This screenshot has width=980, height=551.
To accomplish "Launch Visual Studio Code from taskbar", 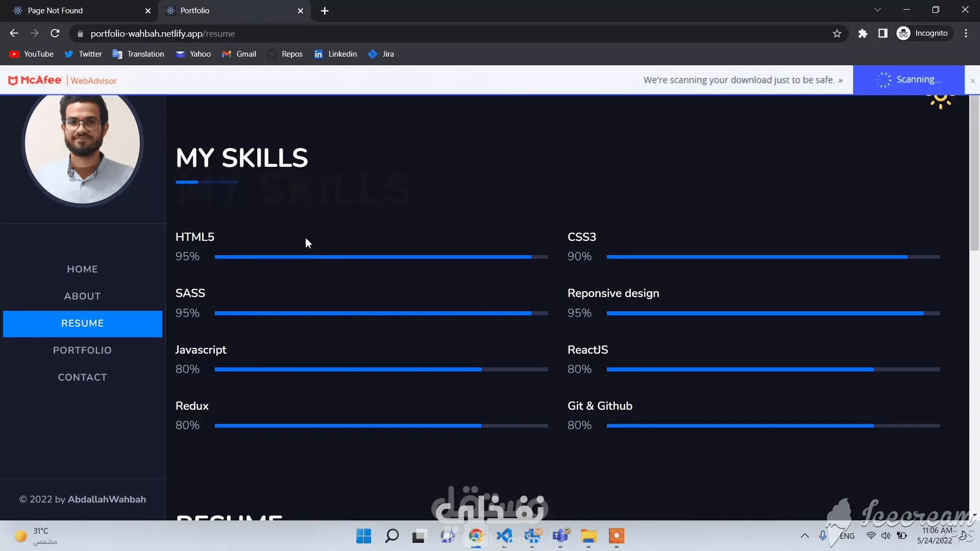I will tap(504, 536).
